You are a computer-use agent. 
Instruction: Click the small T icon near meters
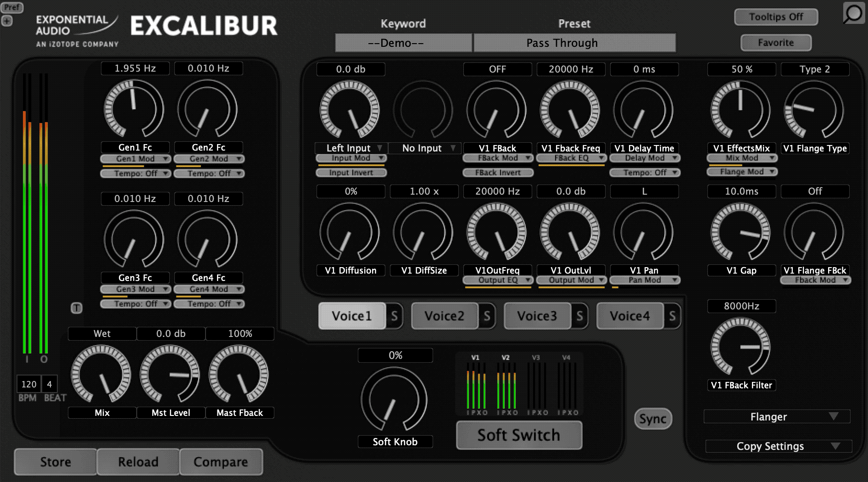(77, 308)
